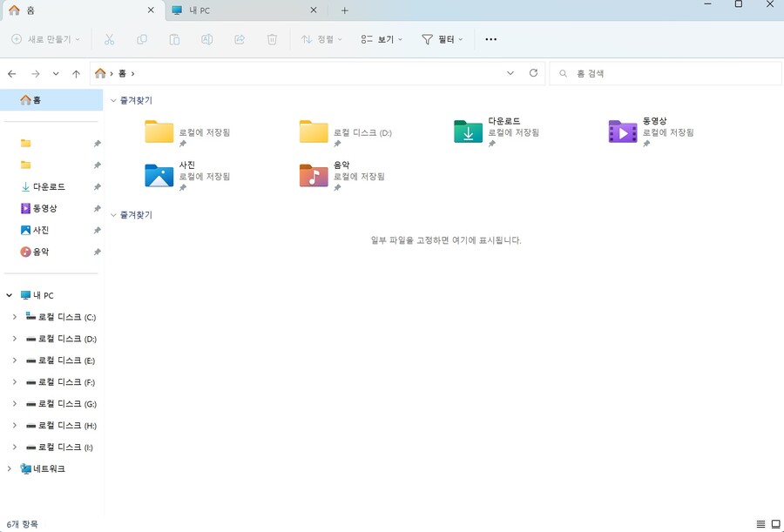Screen dimensions: 784x532
Task: Open 음악 in the sidebar
Action: point(40,252)
